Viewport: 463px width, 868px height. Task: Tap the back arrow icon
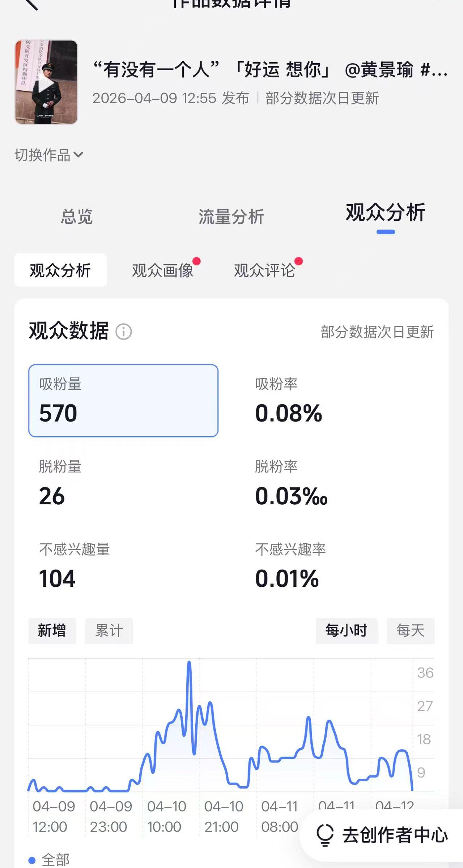[x=31, y=4]
